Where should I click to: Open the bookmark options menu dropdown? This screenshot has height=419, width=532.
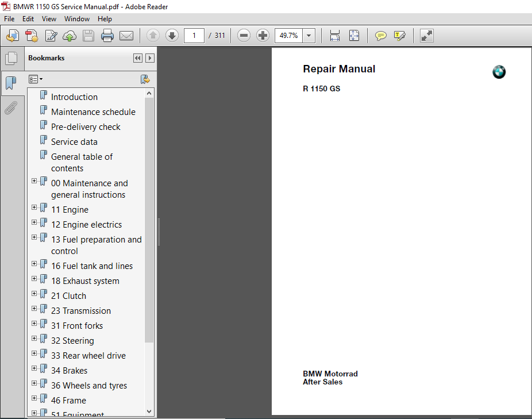pos(36,79)
